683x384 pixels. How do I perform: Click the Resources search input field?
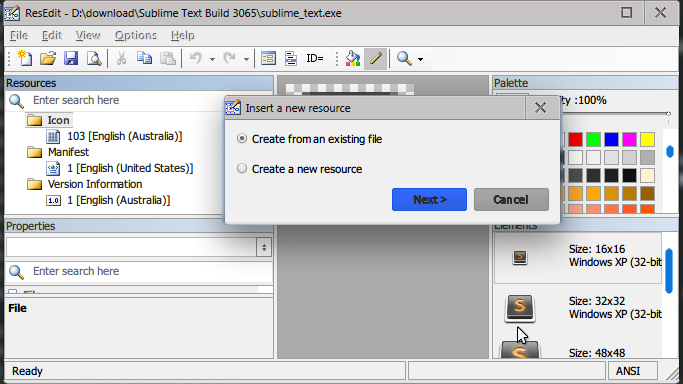pos(126,101)
